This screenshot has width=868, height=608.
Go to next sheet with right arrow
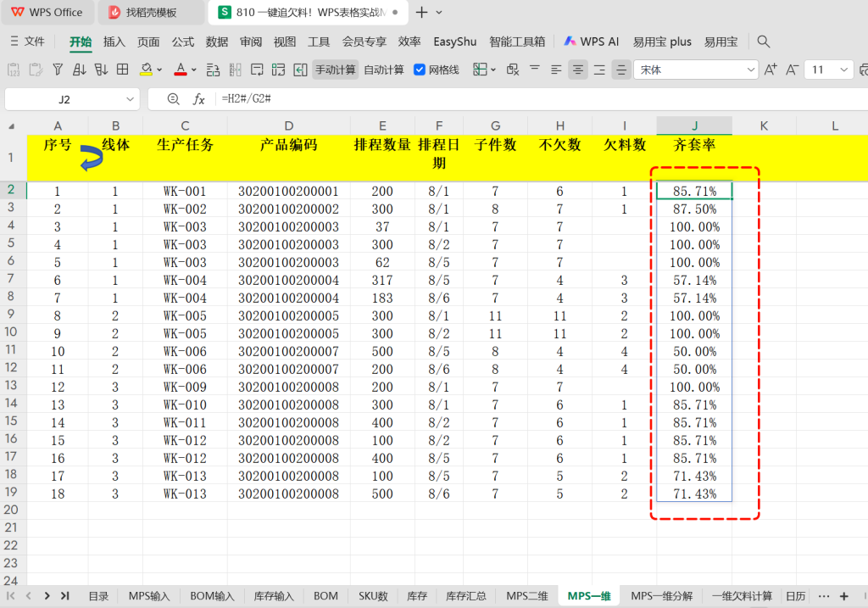coord(47,596)
